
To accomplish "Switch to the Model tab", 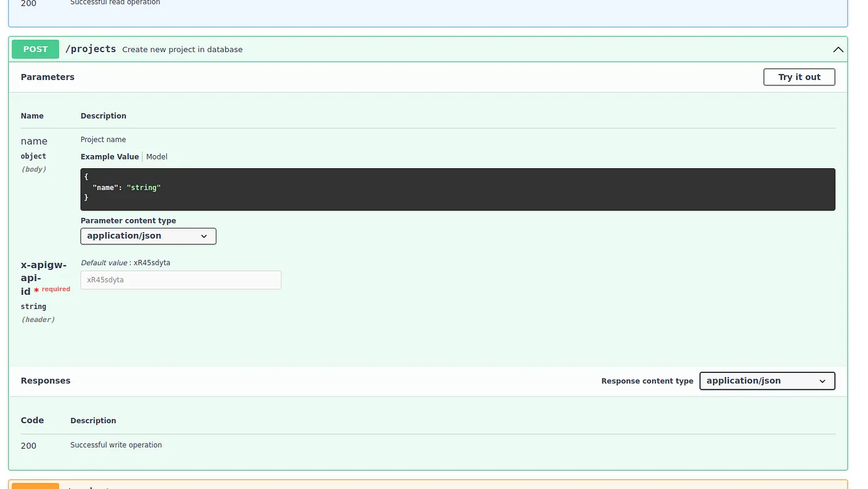I will (157, 157).
